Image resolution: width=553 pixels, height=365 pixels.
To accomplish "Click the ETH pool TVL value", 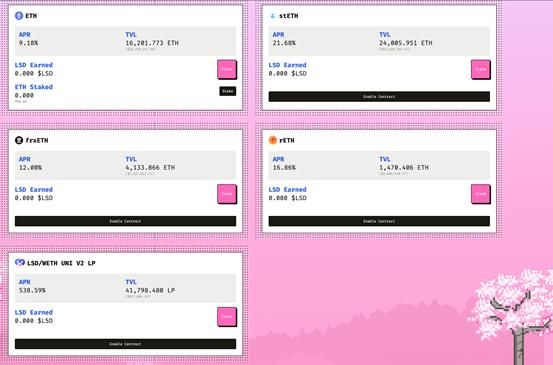I will [152, 43].
